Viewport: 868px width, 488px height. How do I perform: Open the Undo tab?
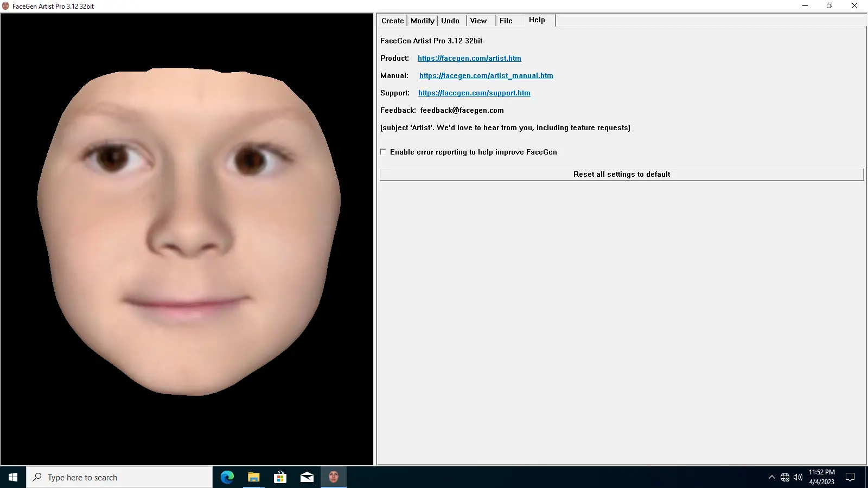pos(450,21)
